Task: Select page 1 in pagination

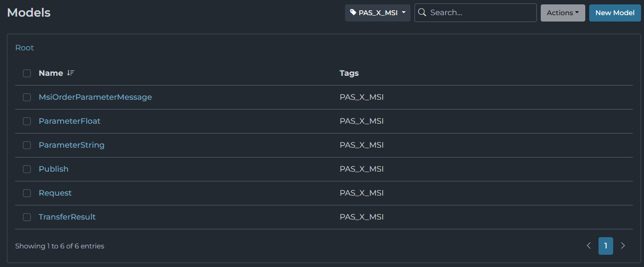Action: click(605, 246)
